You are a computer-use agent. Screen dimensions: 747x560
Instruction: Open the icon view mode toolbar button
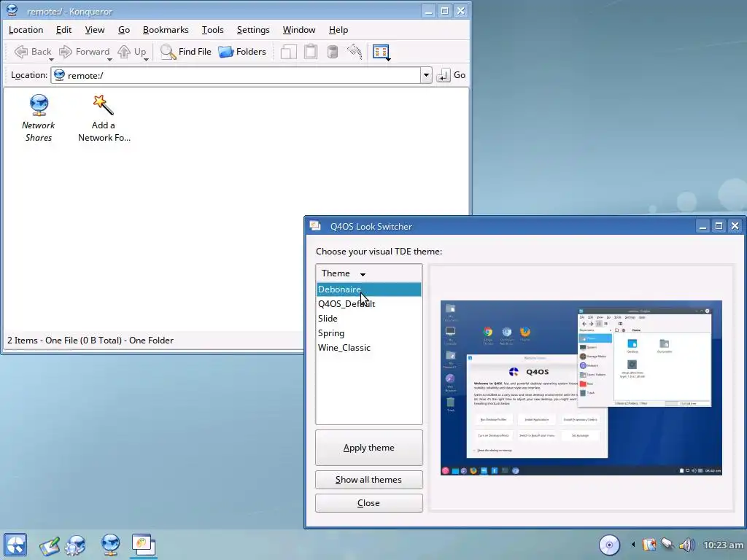click(381, 52)
